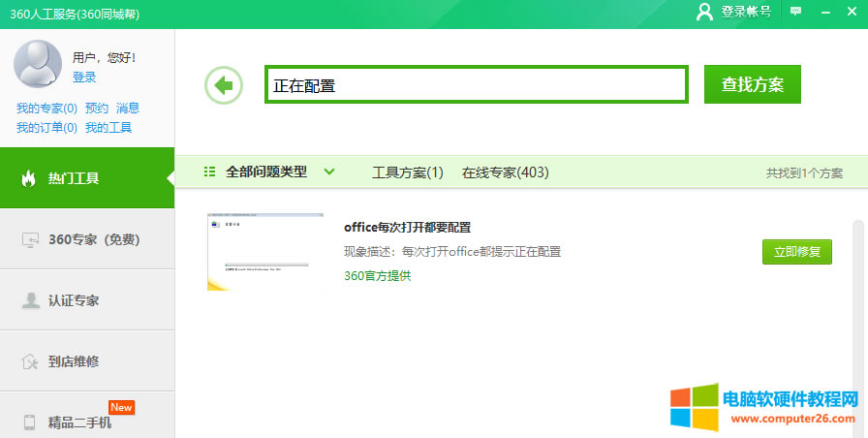Click the phone icon beside 精品二手机
This screenshot has width=868, height=438.
[x=30, y=422]
